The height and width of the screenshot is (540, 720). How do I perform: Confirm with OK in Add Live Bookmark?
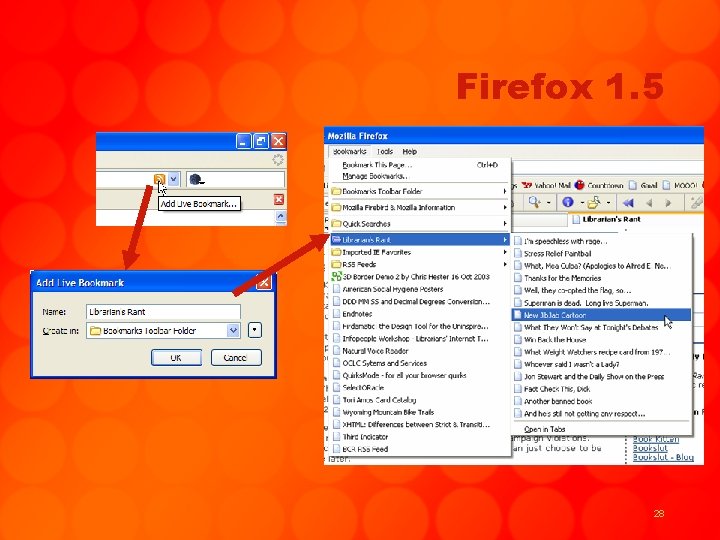point(176,358)
